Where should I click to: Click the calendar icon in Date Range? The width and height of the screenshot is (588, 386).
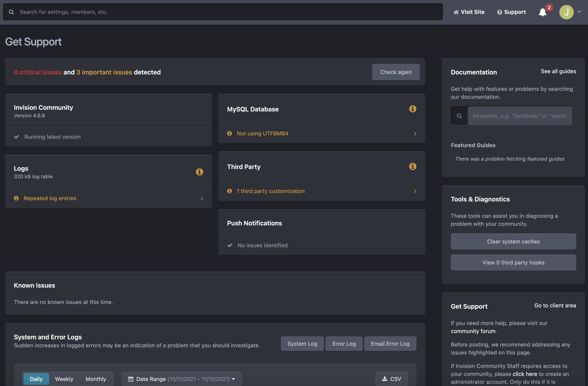click(131, 379)
